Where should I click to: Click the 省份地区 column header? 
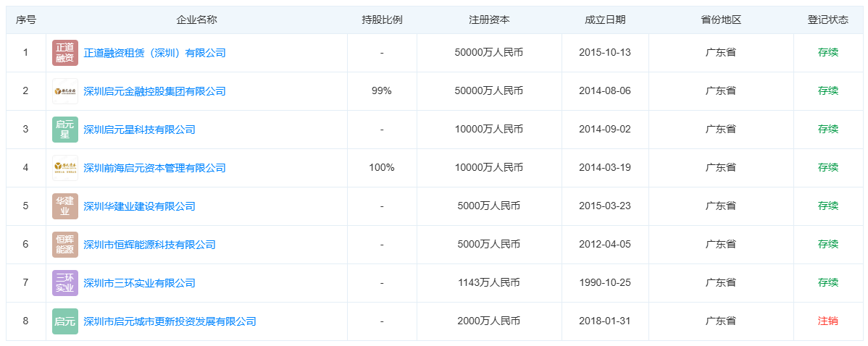(721, 20)
